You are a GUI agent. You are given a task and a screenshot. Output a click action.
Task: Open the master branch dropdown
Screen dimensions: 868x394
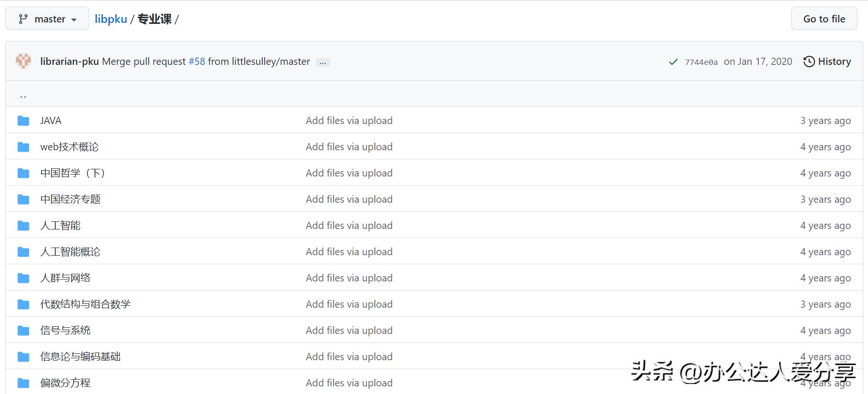click(x=47, y=19)
